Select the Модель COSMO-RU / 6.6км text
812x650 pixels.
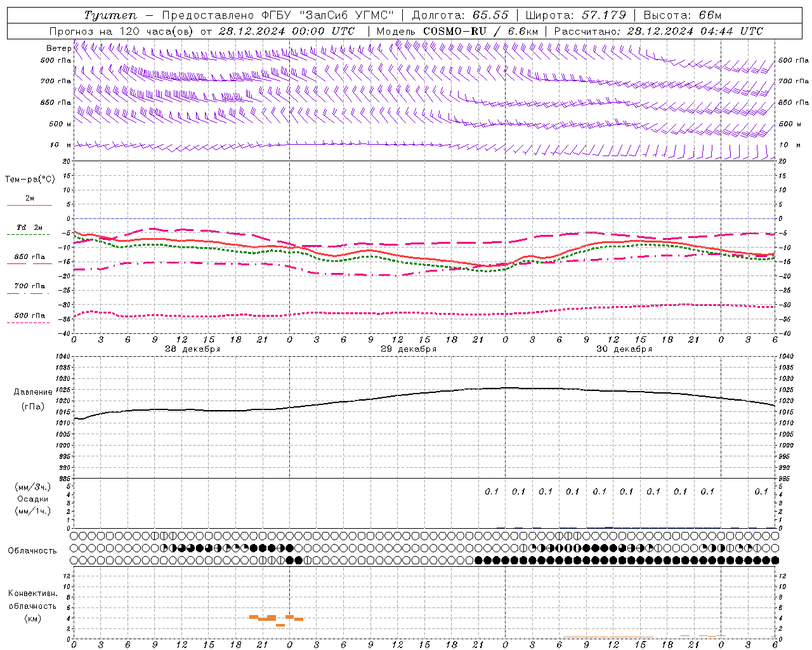(x=457, y=31)
